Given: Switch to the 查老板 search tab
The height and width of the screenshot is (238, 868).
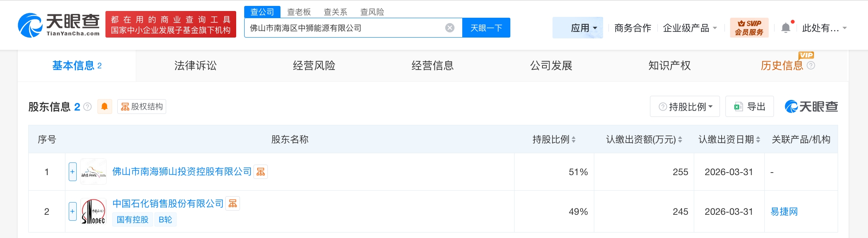Looking at the screenshot, I should [299, 12].
